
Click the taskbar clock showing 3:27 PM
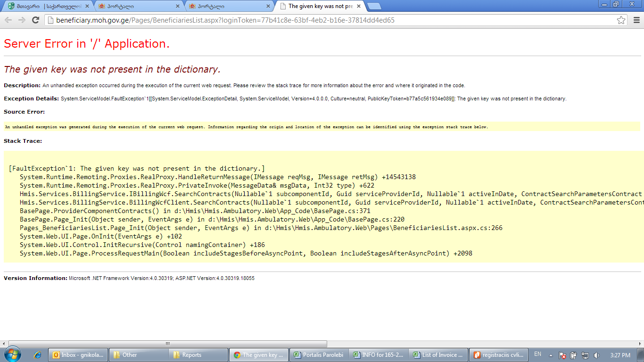pyautogui.click(x=620, y=355)
